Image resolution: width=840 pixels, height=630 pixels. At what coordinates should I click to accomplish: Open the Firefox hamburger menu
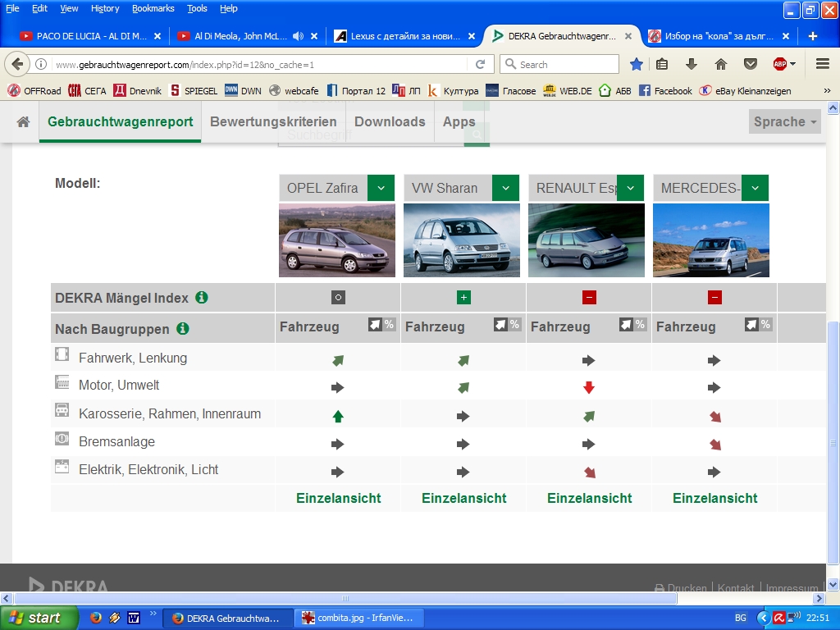[822, 64]
